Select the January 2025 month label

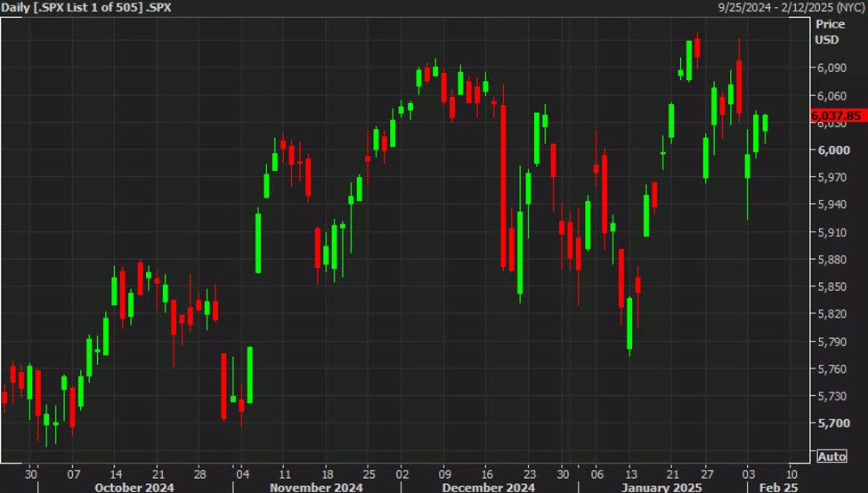coord(662,487)
